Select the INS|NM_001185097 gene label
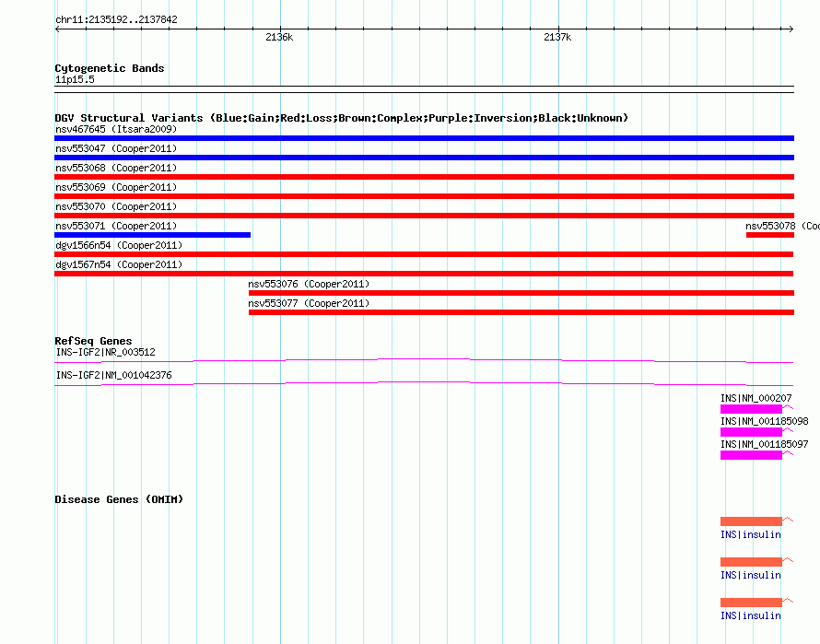The width and height of the screenshot is (820, 644). 764,444
